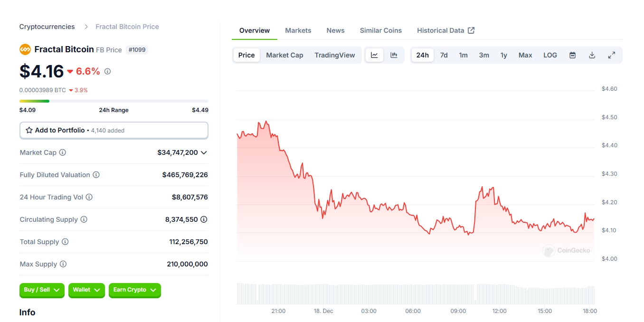Download chart data via download icon
Image resolution: width=644 pixels, height=322 pixels.
point(592,55)
